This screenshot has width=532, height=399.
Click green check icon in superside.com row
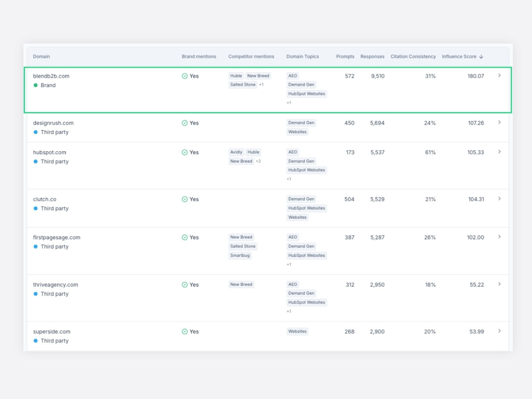pyautogui.click(x=185, y=331)
